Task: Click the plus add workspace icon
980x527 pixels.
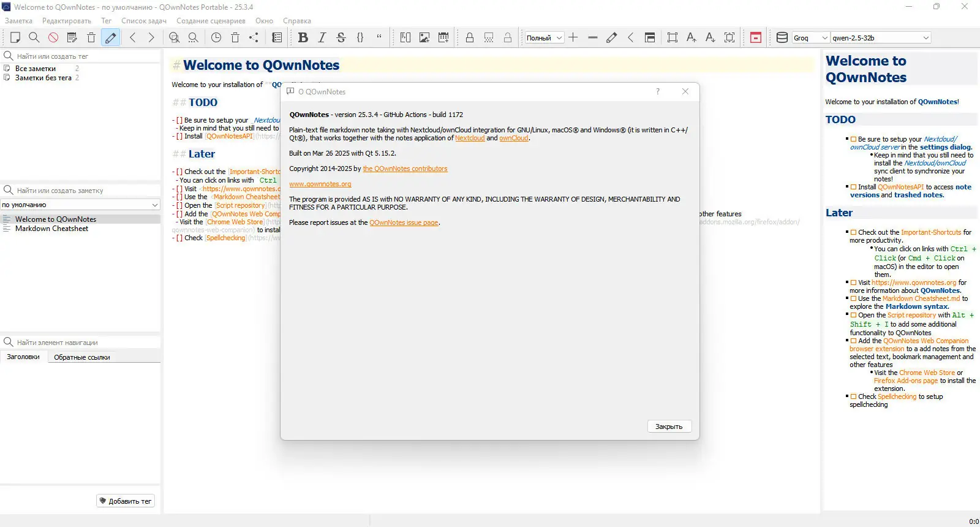Action: click(573, 38)
